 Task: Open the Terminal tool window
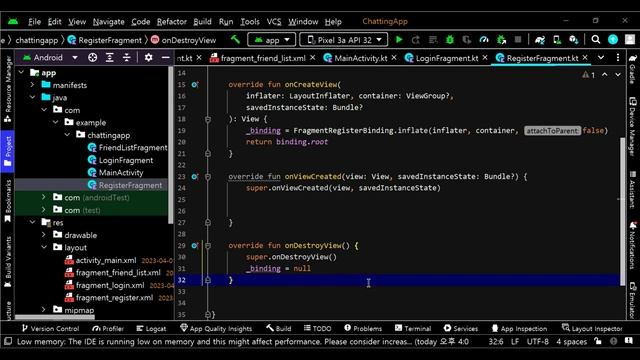413,328
